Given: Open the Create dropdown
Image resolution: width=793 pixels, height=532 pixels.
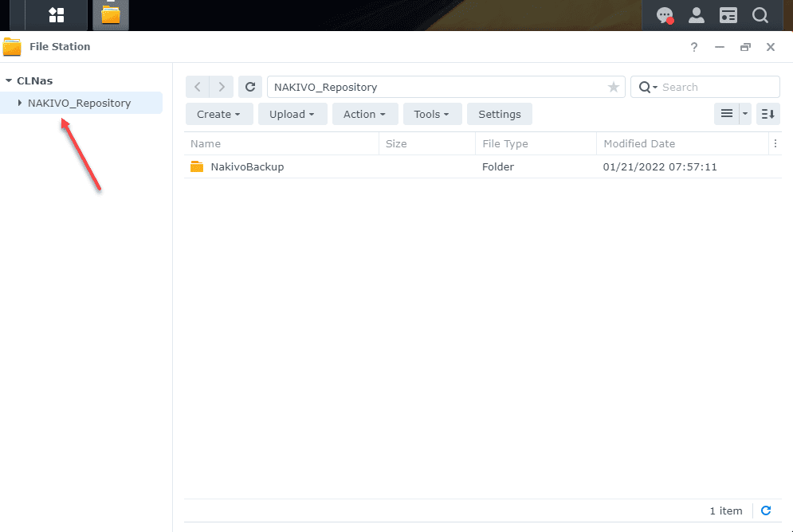Looking at the screenshot, I should tap(218, 114).
